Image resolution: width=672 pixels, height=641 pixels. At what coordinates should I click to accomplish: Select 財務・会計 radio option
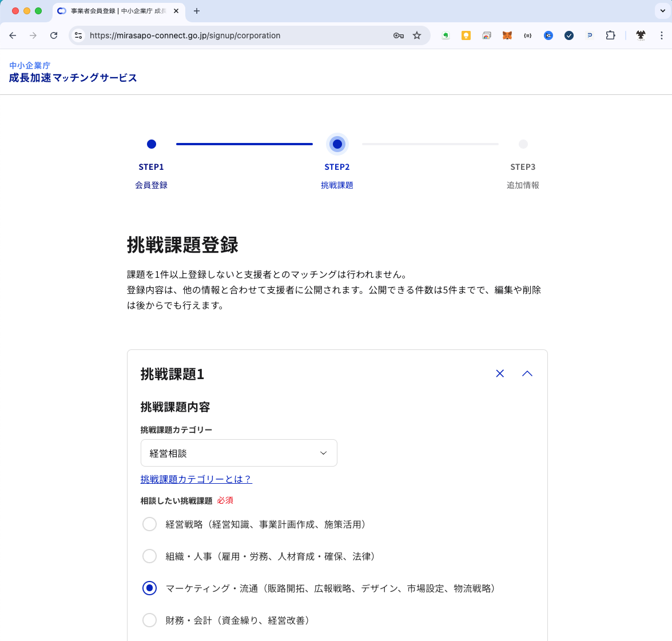[149, 620]
